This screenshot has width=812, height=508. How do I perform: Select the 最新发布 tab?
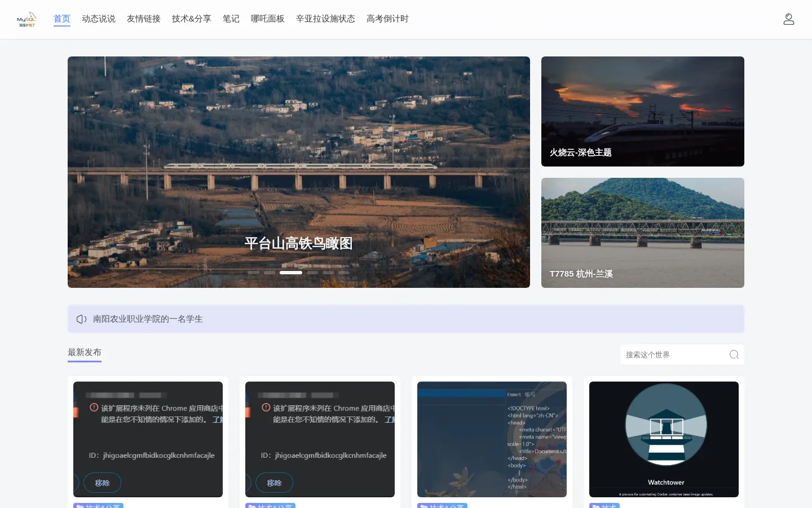[85, 353]
